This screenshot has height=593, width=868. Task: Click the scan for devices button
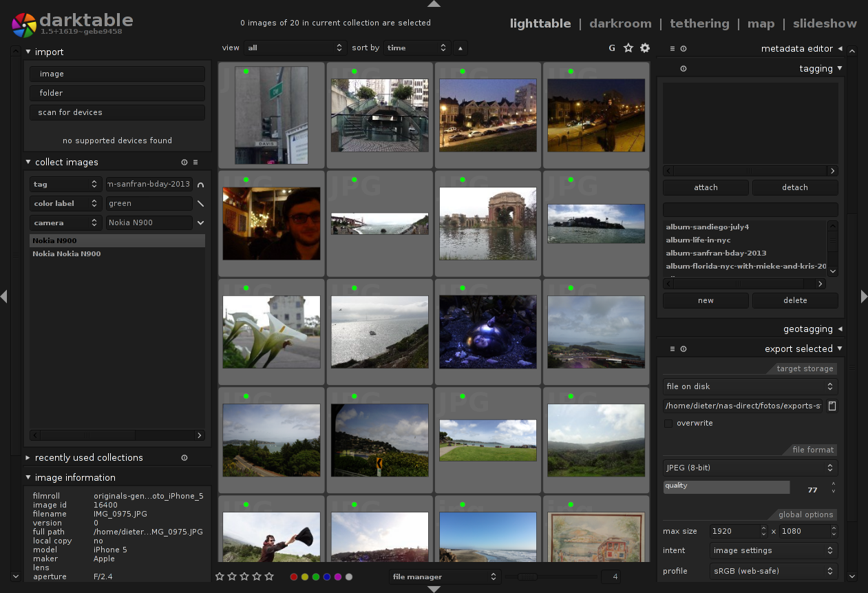click(117, 112)
